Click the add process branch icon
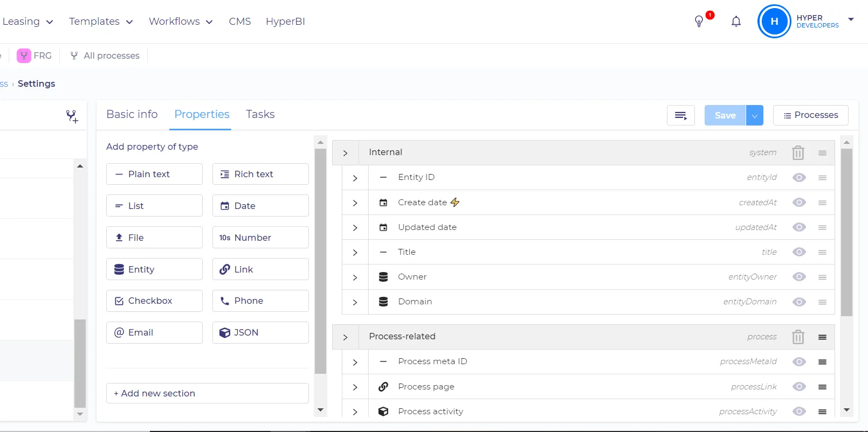The image size is (868, 432). (72, 116)
